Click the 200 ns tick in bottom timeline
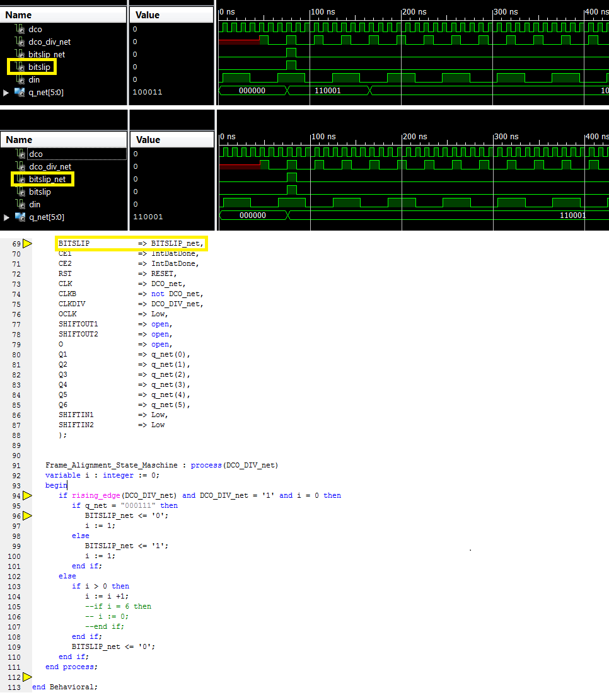The height and width of the screenshot is (700, 609). [415, 136]
